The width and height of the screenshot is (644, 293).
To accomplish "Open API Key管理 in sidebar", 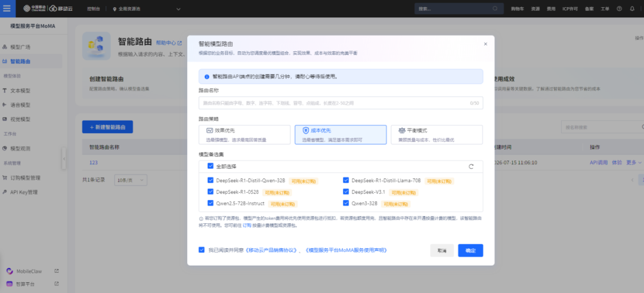I will [x=24, y=192].
